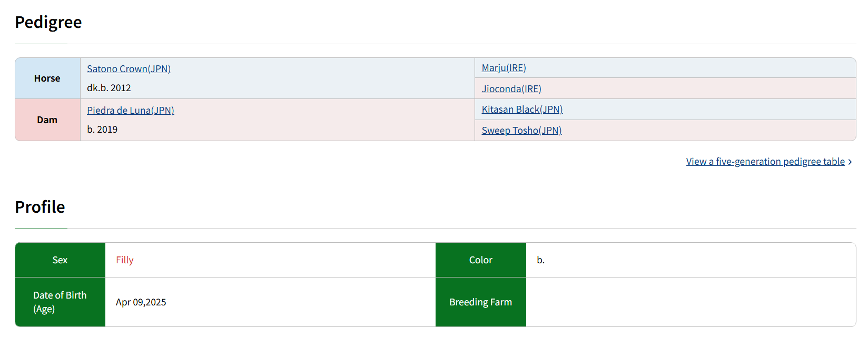The width and height of the screenshot is (868, 337).
Task: Open the Piedra de Luna(JPN) dam link
Action: 131,111
